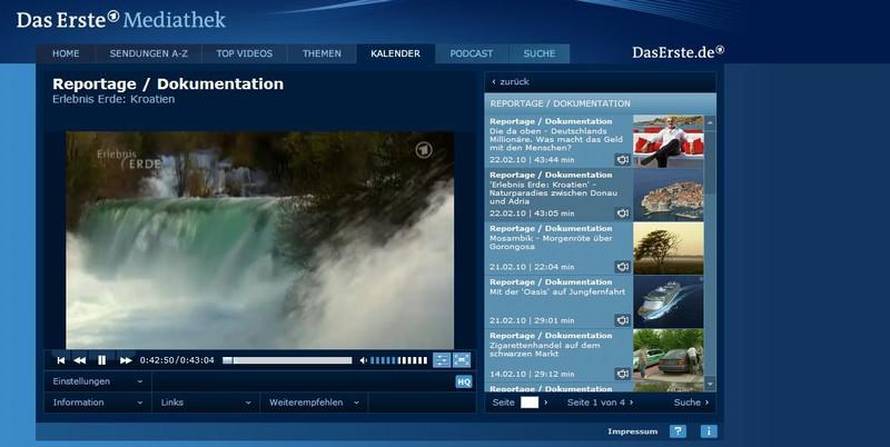Go to next page via 'Seite 1 von 4'
This screenshot has width=890, height=447.
(x=601, y=402)
